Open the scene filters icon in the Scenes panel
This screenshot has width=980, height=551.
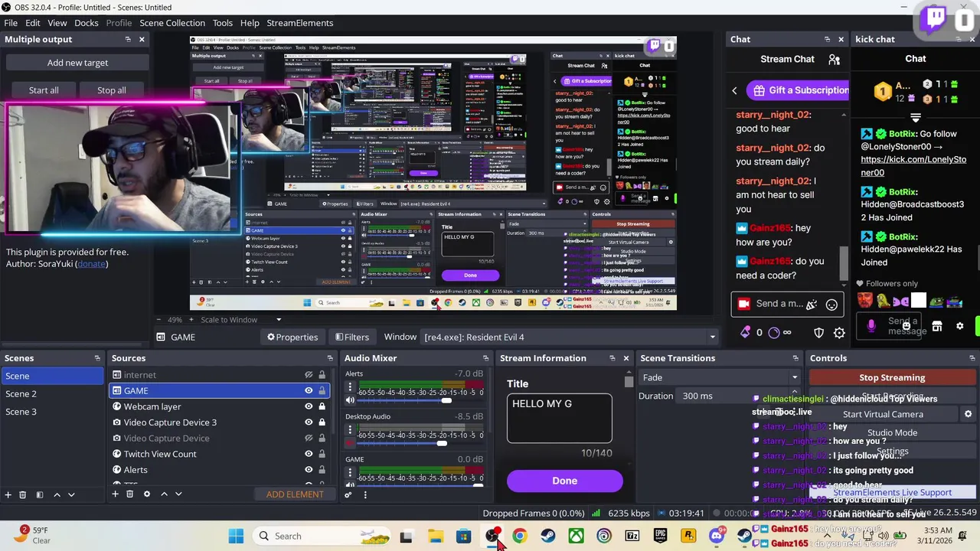point(39,494)
